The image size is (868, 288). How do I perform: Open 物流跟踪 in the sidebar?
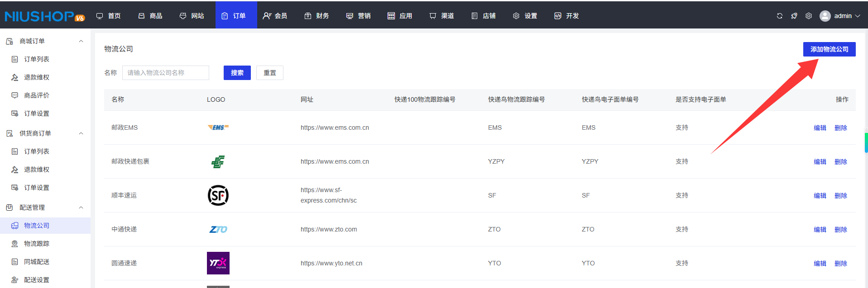point(37,244)
